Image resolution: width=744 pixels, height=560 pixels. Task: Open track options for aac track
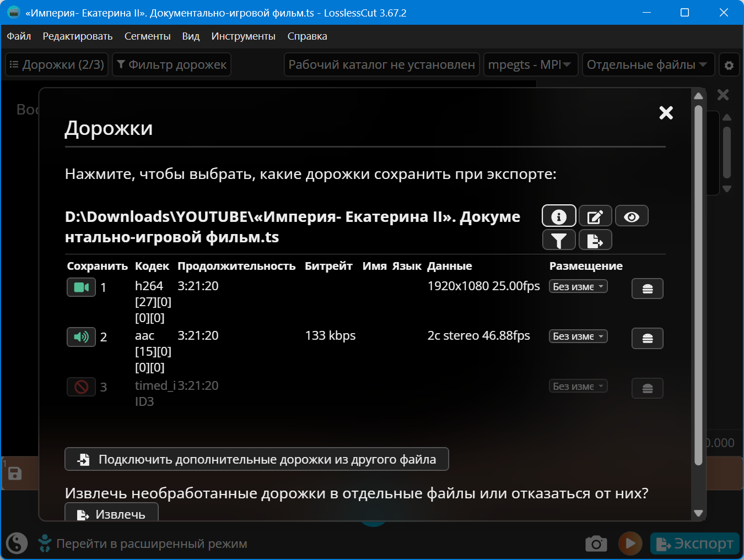647,338
